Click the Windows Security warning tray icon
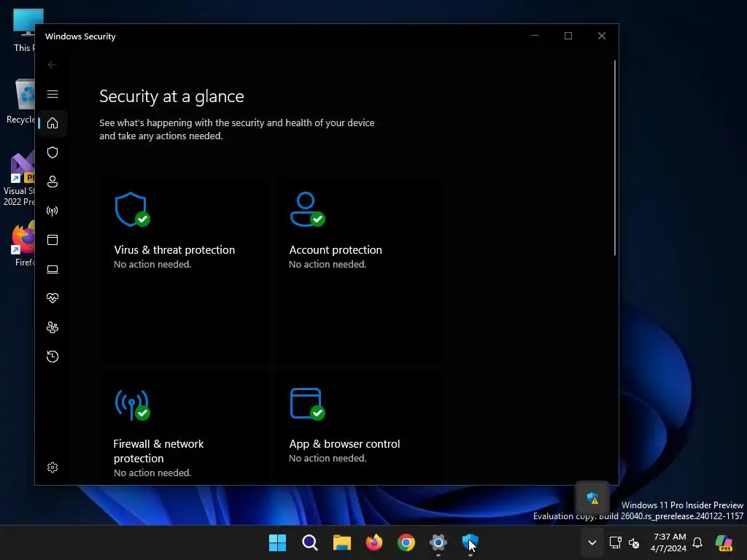Viewport: 747px width, 560px height. [x=592, y=498]
